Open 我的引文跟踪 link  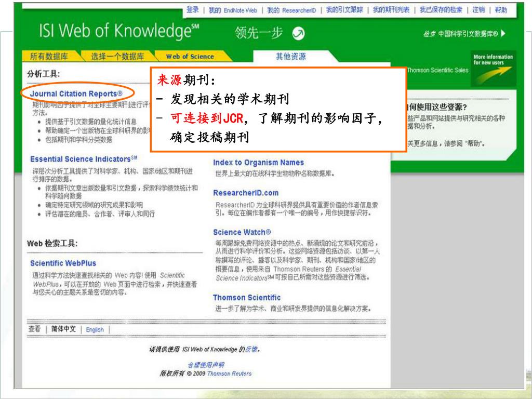(344, 10)
